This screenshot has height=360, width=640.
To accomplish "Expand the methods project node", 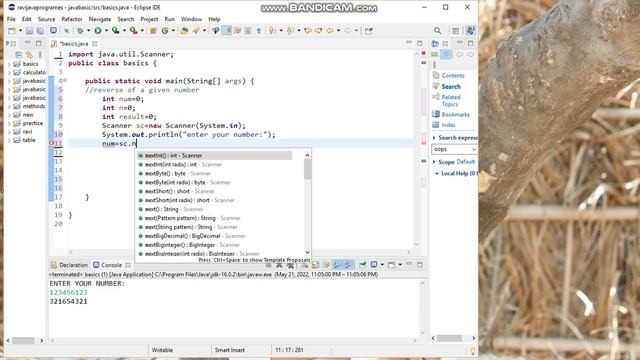I will coord(9,106).
